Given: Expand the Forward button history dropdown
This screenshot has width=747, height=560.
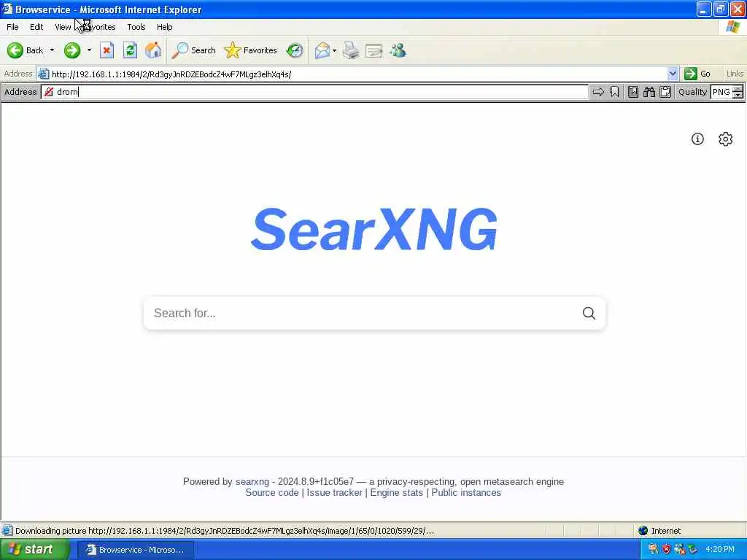Looking at the screenshot, I should click(89, 50).
